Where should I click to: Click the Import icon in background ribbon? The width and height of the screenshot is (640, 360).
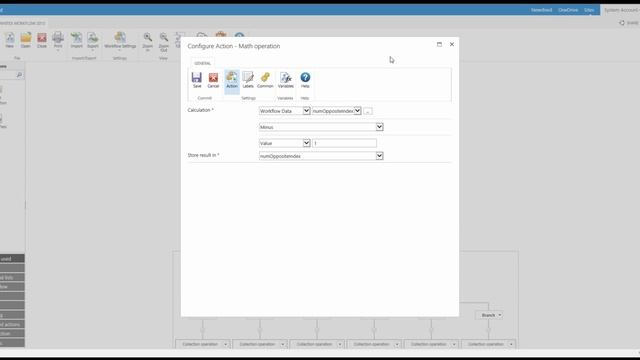pos(76,40)
